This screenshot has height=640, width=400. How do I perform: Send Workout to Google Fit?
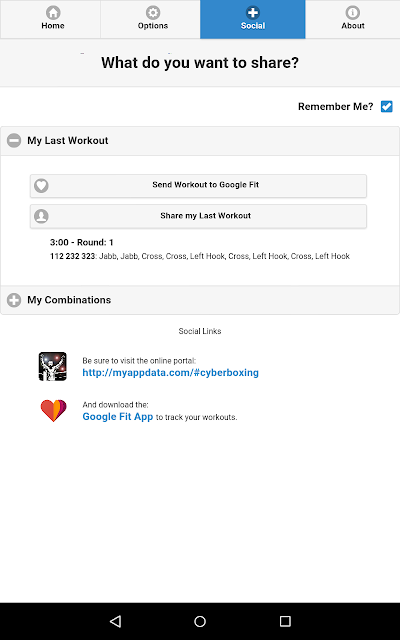coord(198,186)
